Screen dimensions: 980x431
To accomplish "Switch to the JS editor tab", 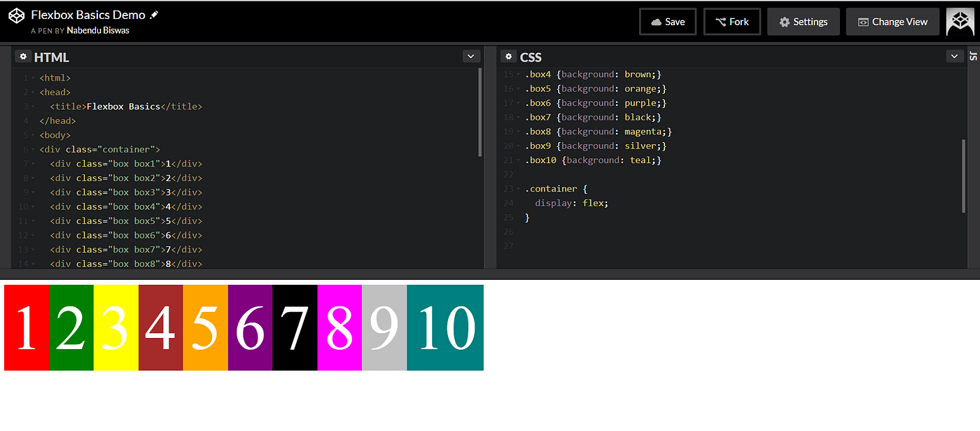I will pyautogui.click(x=973, y=57).
